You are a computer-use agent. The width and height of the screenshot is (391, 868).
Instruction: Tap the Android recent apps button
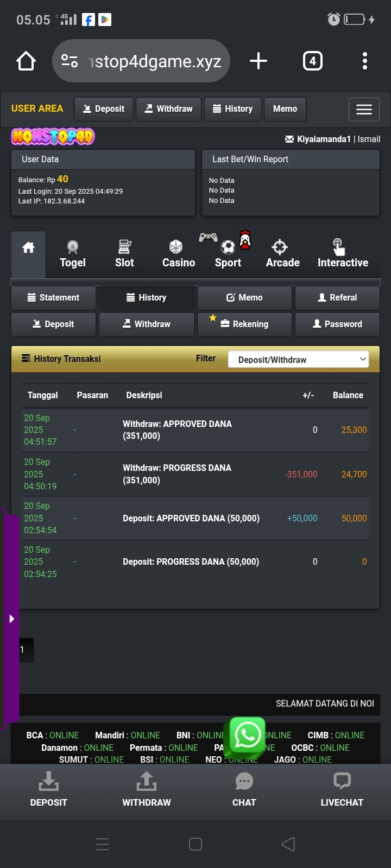coord(102,844)
